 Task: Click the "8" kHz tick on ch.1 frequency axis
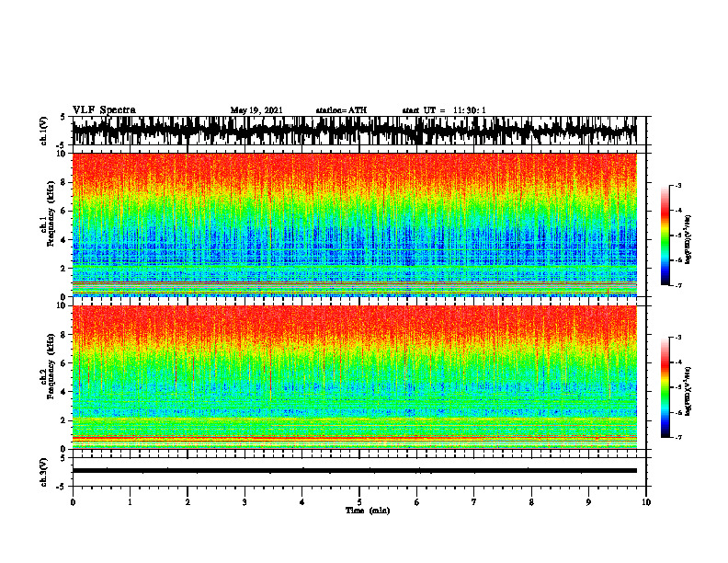point(64,182)
